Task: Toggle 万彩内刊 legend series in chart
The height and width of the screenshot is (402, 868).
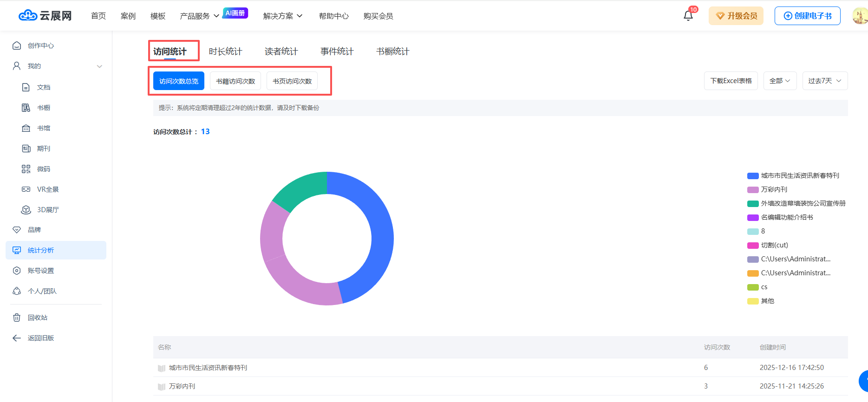Action: click(x=774, y=189)
